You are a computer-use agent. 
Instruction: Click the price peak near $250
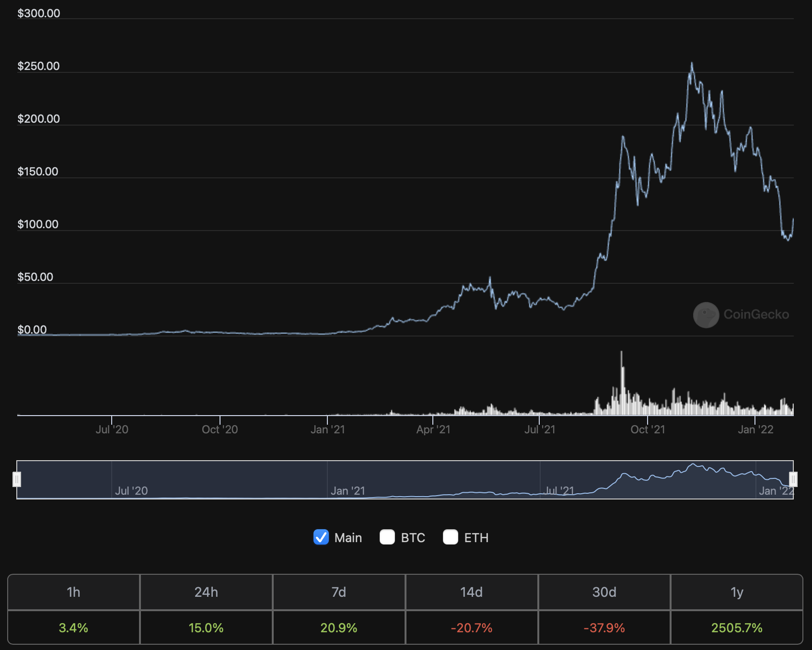click(x=691, y=63)
